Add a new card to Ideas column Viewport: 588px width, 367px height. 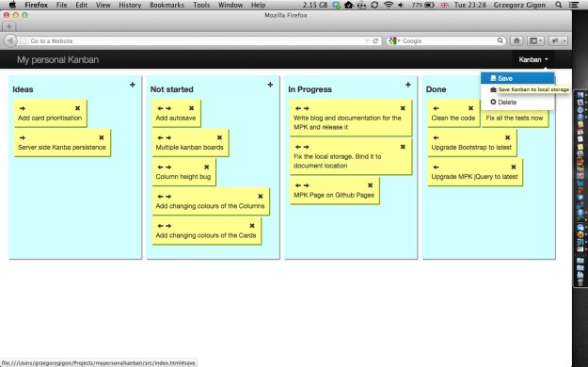tap(133, 85)
